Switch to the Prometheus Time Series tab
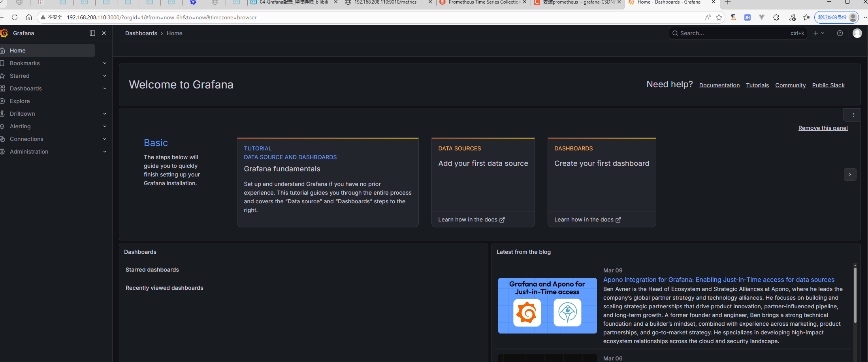This screenshot has height=362, width=868. pos(484,2)
